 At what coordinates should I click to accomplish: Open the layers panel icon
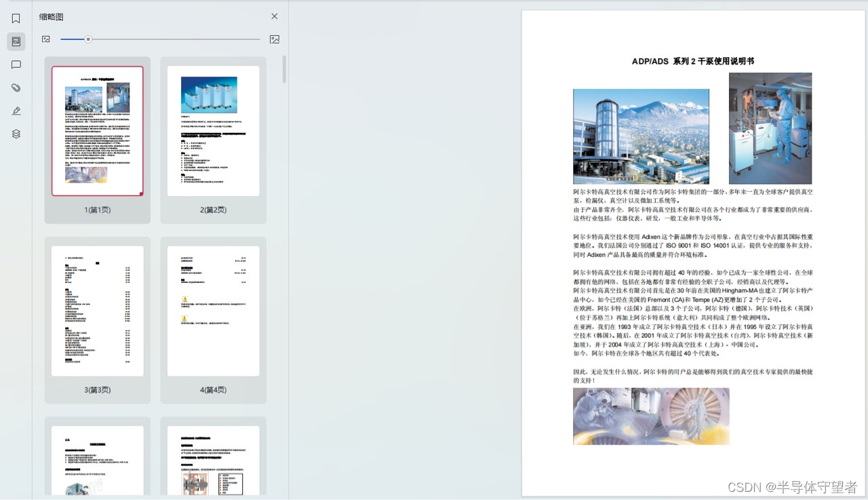16,134
